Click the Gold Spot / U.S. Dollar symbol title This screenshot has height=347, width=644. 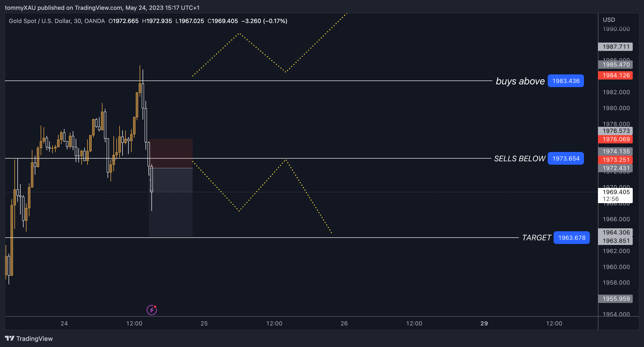tap(57, 21)
